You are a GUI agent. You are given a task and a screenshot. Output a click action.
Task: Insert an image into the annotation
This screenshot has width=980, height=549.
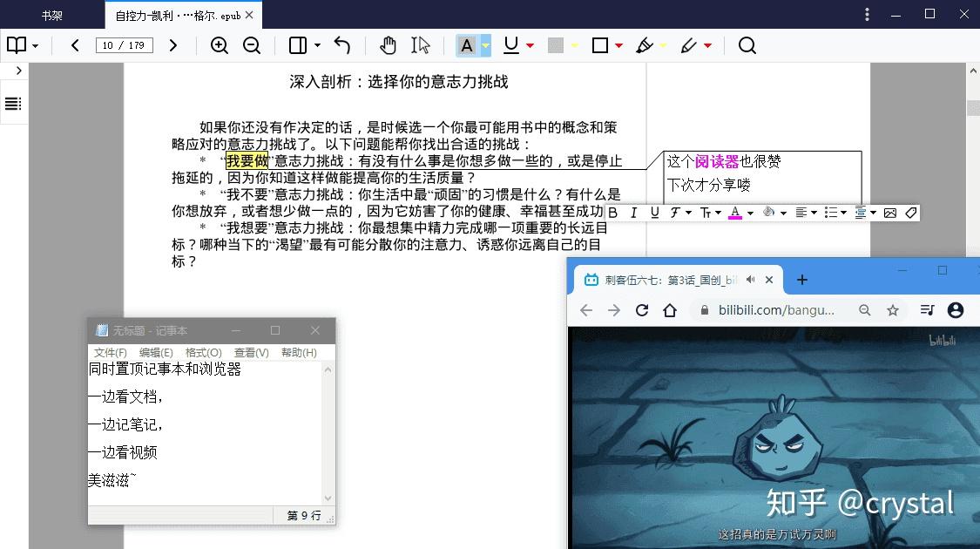click(889, 212)
